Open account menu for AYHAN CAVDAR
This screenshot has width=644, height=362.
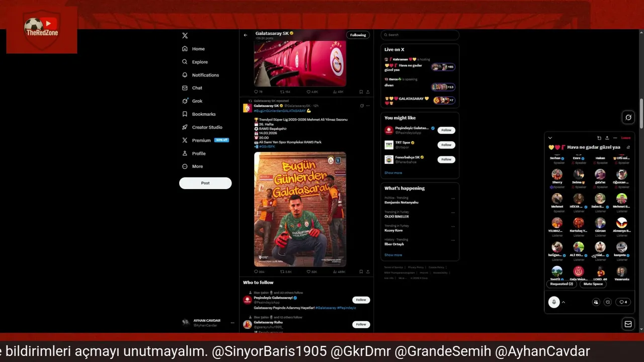coord(207,323)
